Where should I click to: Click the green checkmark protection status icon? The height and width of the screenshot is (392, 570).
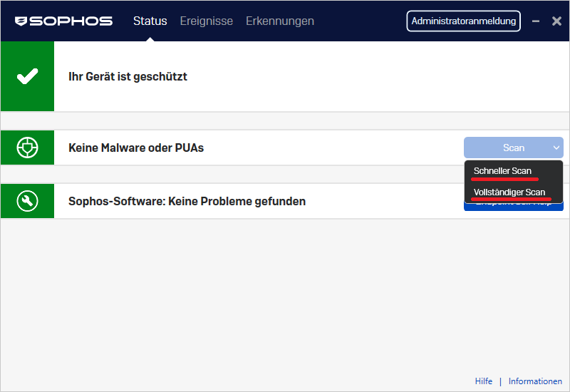click(x=27, y=76)
